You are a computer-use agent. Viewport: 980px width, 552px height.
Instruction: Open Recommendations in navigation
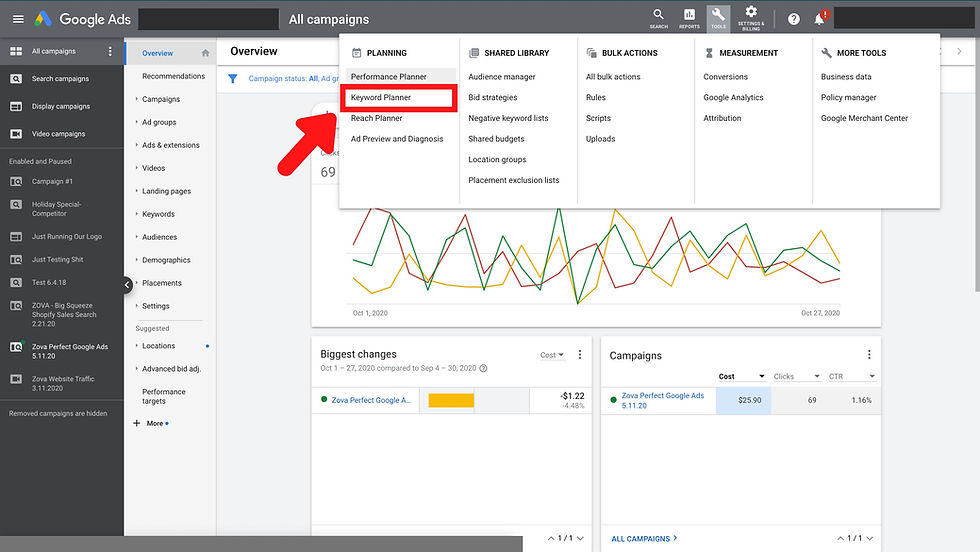click(x=173, y=76)
